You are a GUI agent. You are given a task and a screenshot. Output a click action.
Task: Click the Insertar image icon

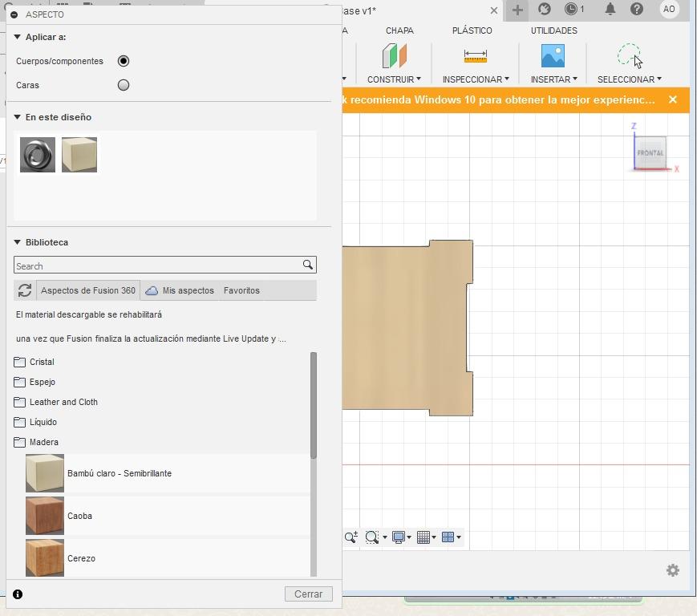coord(553,56)
